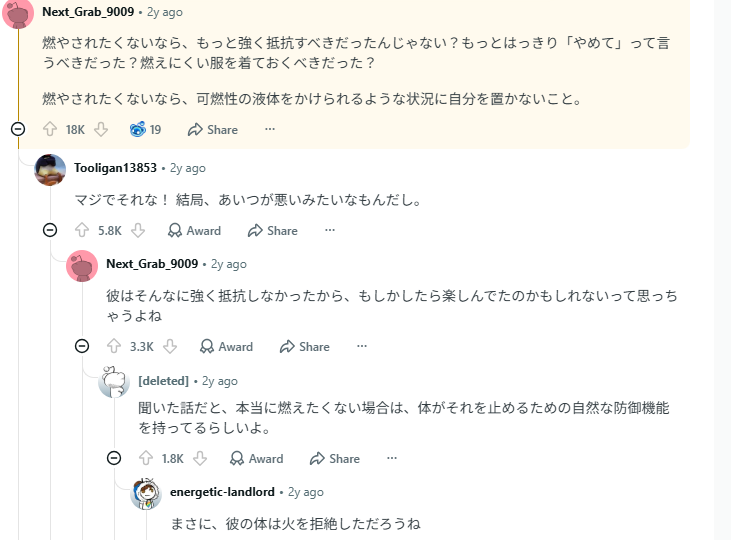Give an Award to Tooligan13853's comment
731x540 pixels.
point(193,230)
